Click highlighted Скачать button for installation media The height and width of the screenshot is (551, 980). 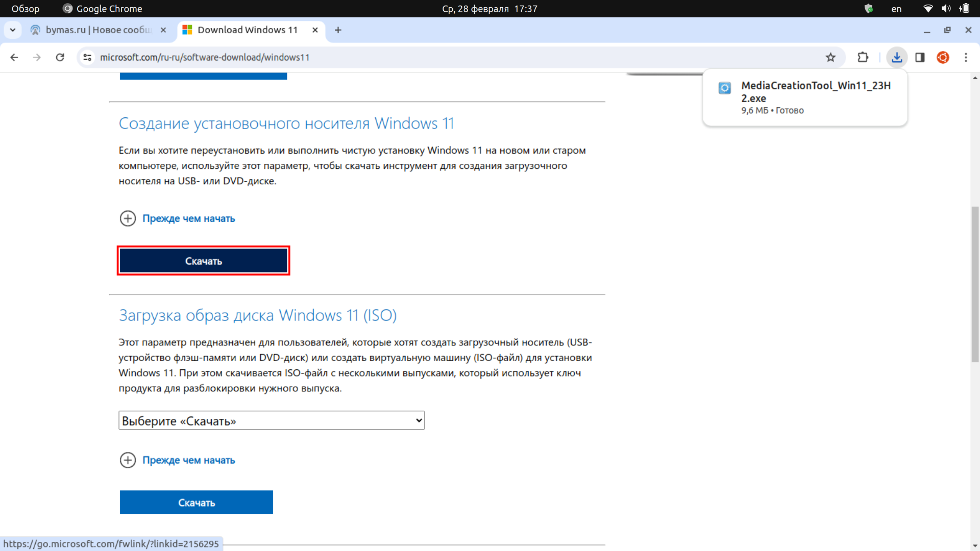click(203, 261)
